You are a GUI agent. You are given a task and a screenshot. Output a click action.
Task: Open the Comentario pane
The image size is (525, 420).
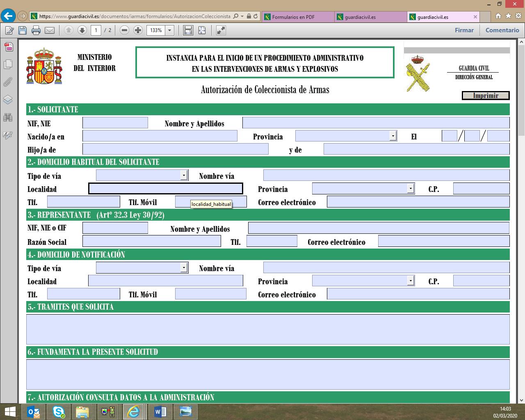(x=502, y=30)
